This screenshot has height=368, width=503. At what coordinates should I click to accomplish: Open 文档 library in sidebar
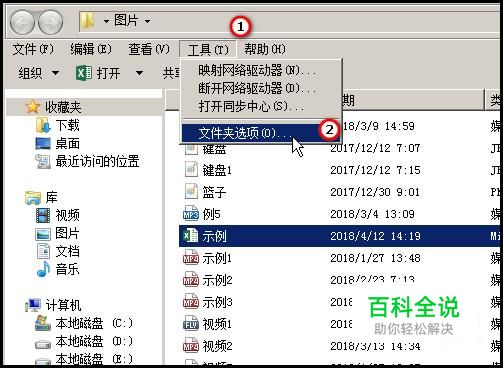(x=68, y=251)
